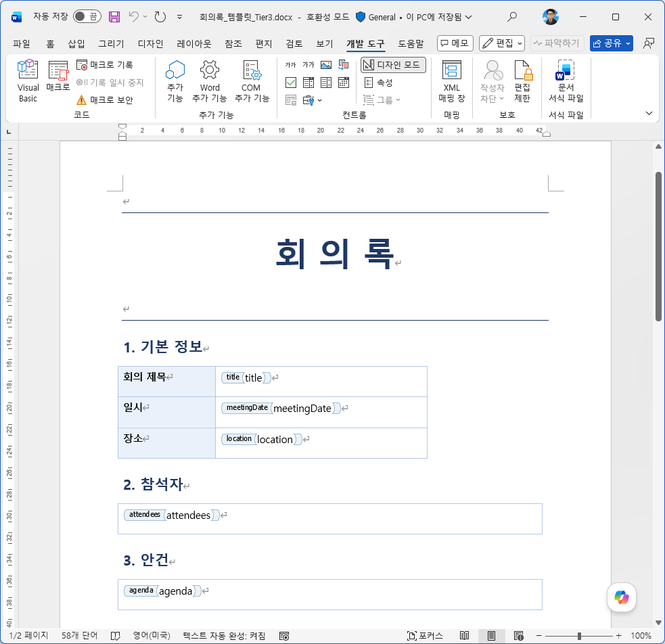Viewport: 665px width, 644px height.
Task: Open legacy tools dropdown
Action: coord(312,101)
